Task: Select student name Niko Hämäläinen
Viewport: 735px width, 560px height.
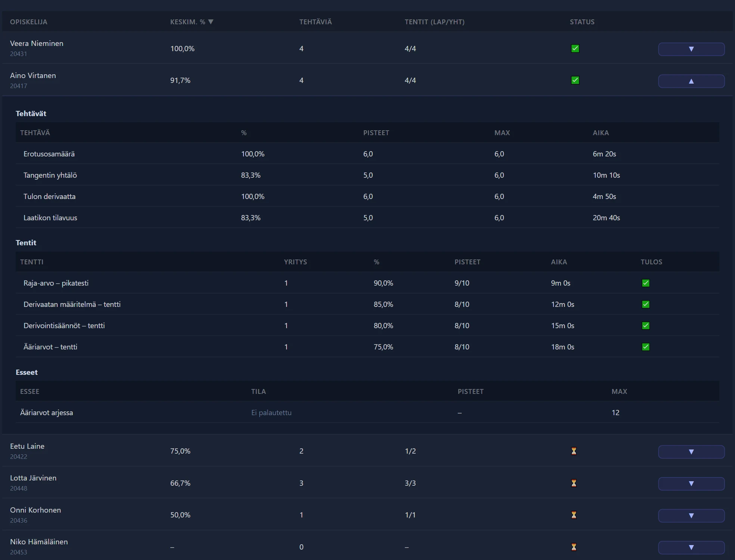Action: [x=39, y=542]
